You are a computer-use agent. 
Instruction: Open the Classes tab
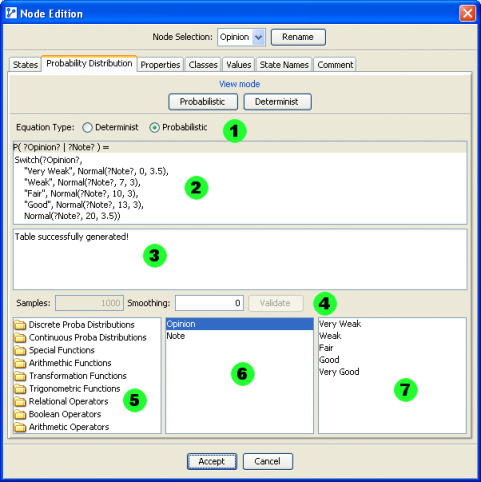[x=203, y=65]
